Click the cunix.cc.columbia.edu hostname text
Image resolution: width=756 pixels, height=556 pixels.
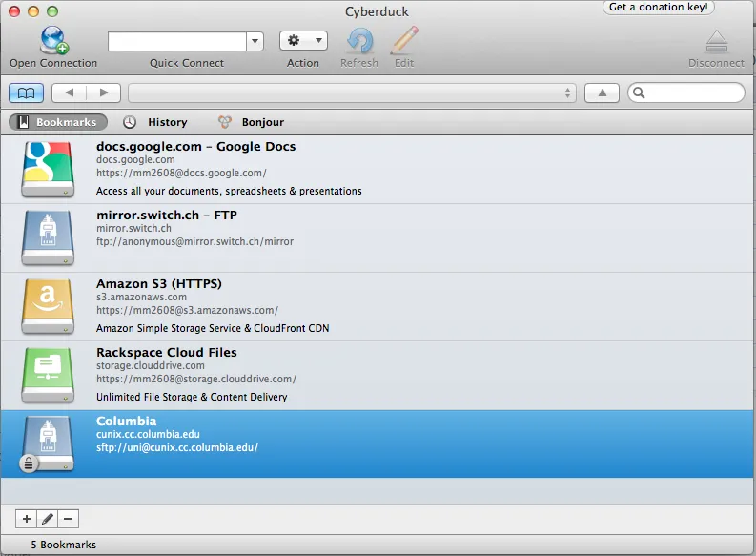coord(148,434)
